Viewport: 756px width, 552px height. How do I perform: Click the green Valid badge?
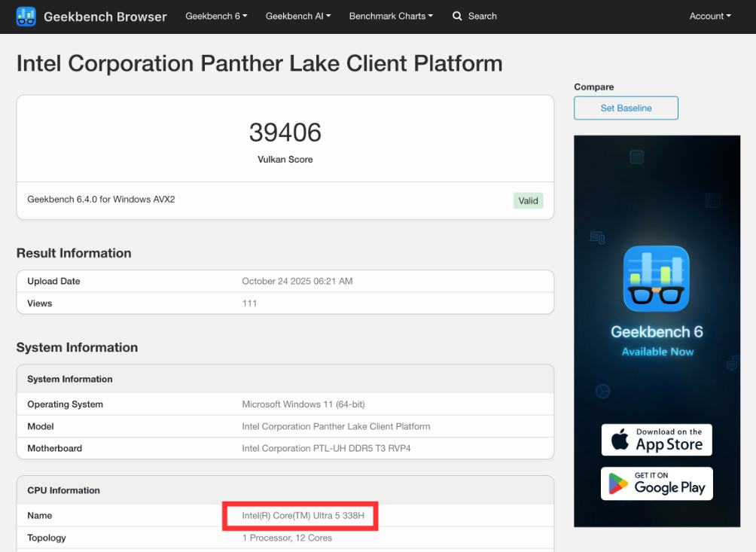tap(528, 200)
